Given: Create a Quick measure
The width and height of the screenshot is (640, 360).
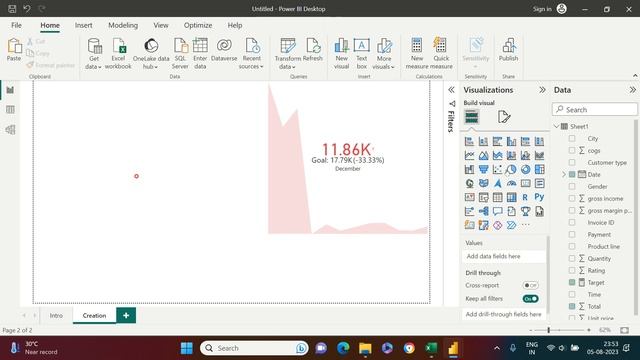Looking at the screenshot, I should click(441, 53).
